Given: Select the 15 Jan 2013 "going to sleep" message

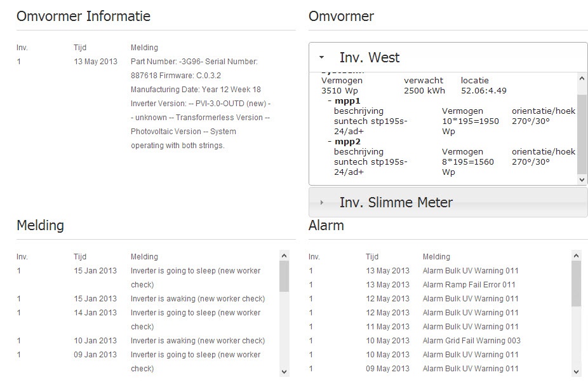Looking at the screenshot, I should point(196,278).
